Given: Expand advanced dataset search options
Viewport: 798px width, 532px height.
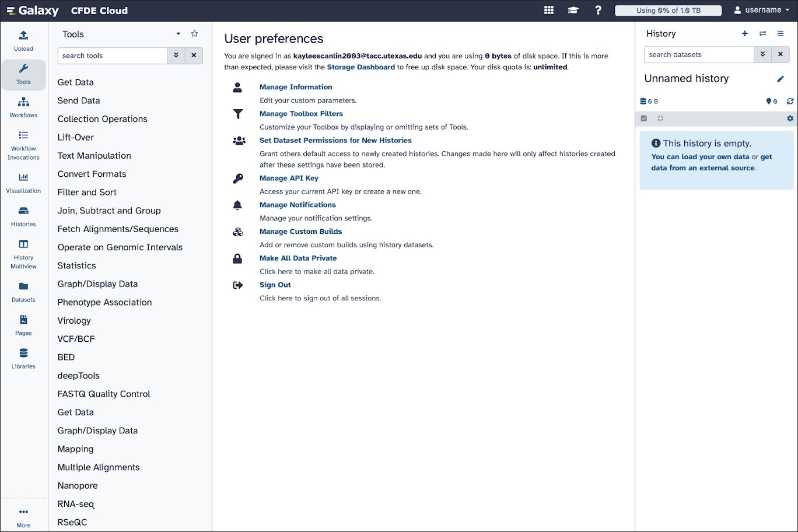Looking at the screenshot, I should click(x=762, y=55).
